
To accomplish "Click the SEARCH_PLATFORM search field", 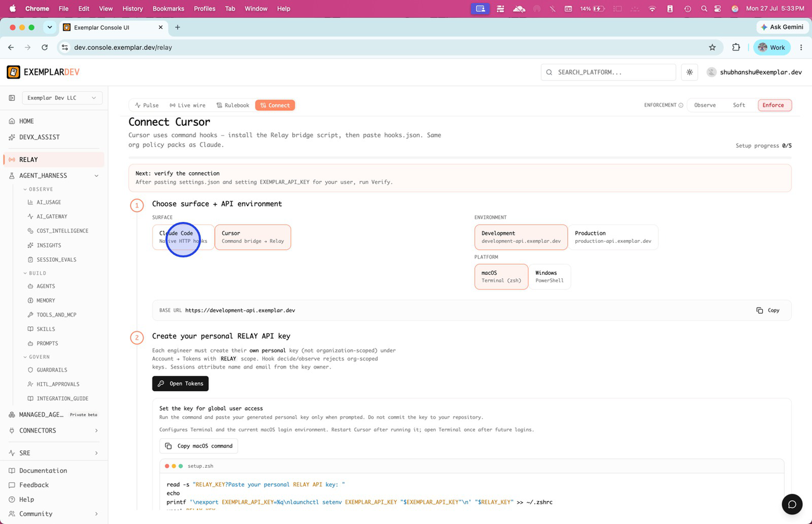I will (608, 72).
